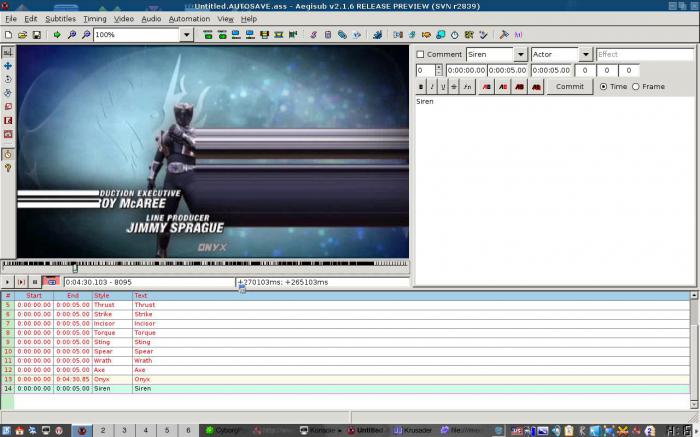Click the Commit button
The image size is (700, 437).
[x=570, y=87]
